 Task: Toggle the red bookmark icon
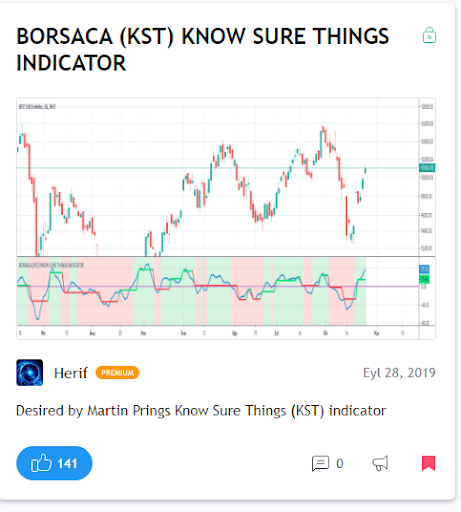point(428,463)
